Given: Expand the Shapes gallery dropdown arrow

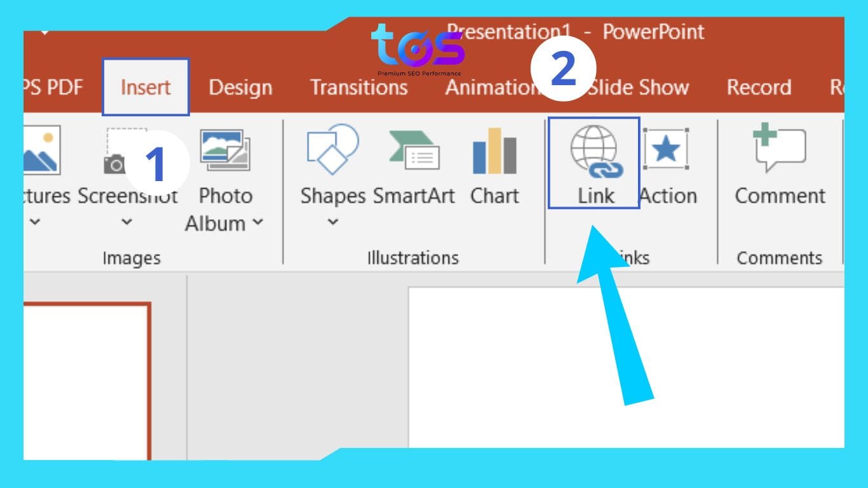Looking at the screenshot, I should point(332,222).
